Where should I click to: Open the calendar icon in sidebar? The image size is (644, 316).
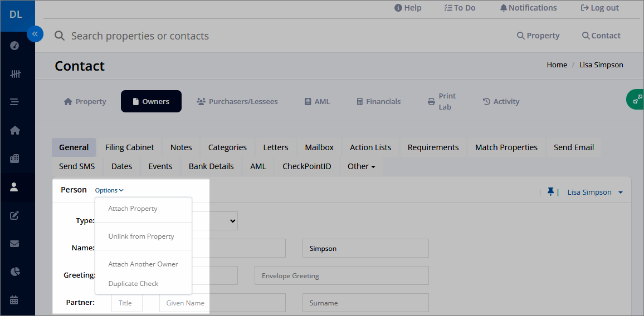pos(14,300)
